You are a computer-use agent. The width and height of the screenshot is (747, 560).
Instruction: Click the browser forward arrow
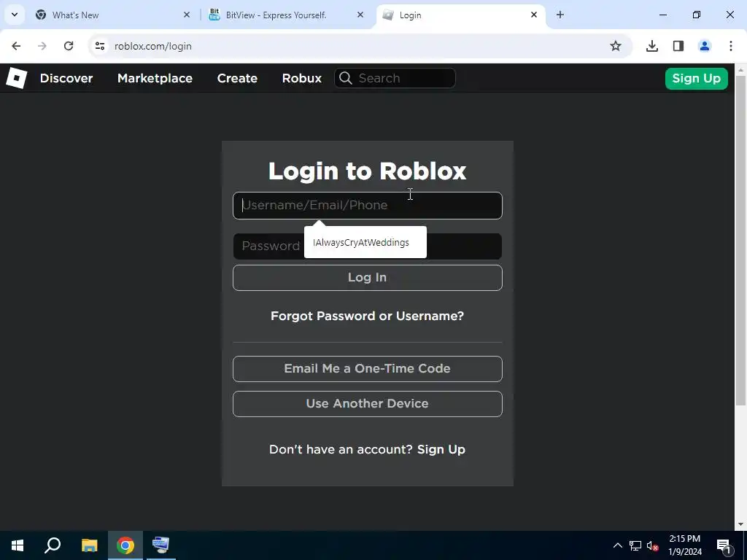click(42, 46)
